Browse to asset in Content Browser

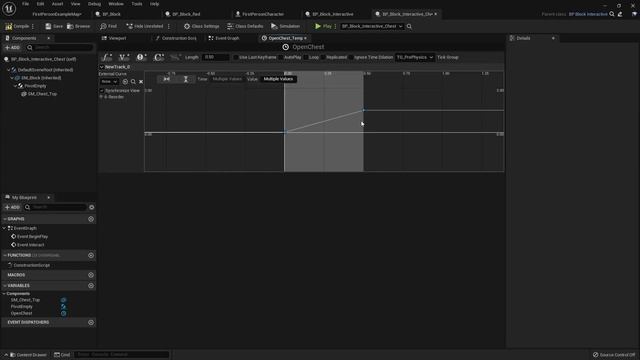coord(78,26)
